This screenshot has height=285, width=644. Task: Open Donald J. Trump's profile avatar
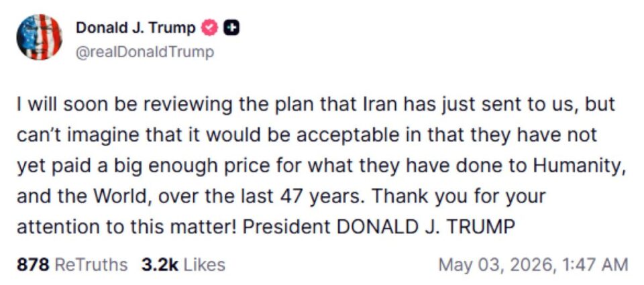[40, 38]
